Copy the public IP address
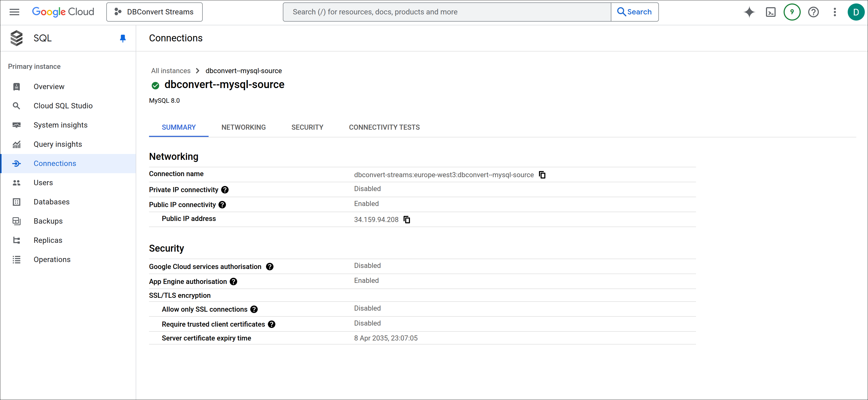The height and width of the screenshot is (400, 868). [x=407, y=220]
